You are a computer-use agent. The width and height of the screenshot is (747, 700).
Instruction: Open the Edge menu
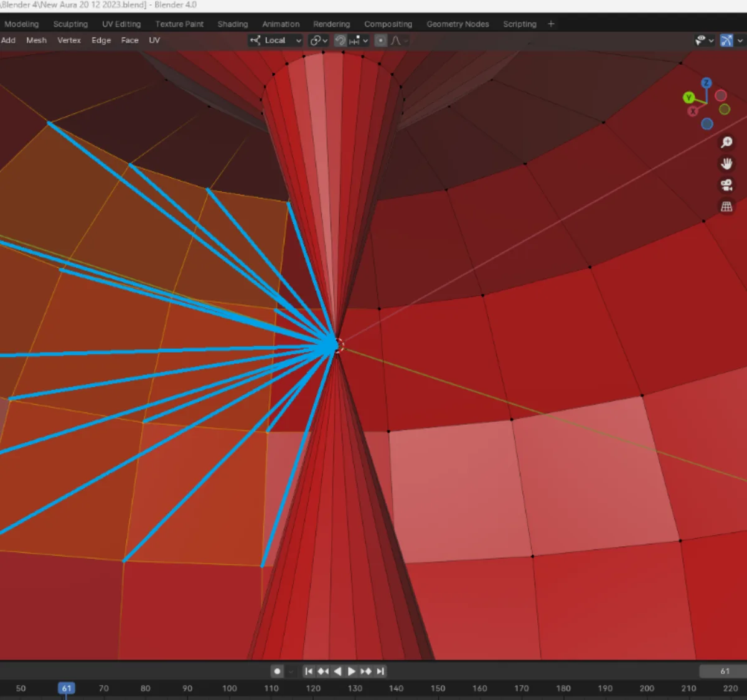click(101, 40)
